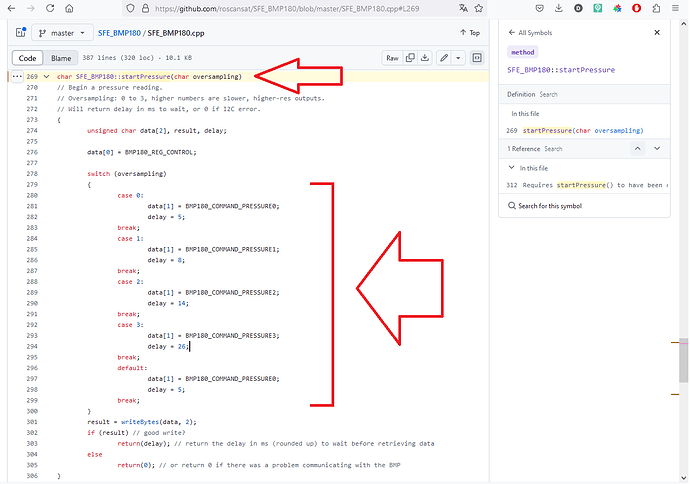Click the scrollbar down arrow
This screenshot has height=484, width=690.
(683, 478)
